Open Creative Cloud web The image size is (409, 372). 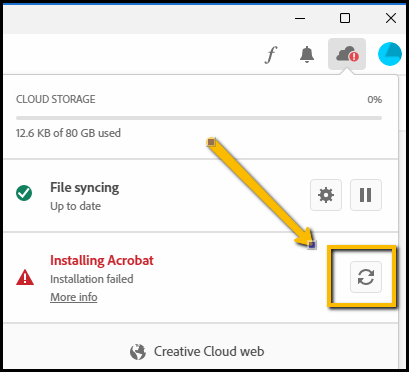[x=197, y=352]
